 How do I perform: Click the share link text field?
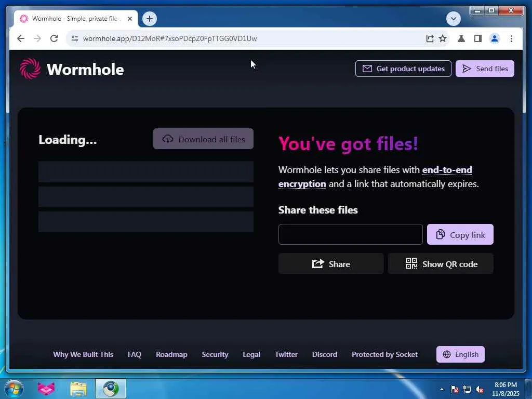coord(351,234)
